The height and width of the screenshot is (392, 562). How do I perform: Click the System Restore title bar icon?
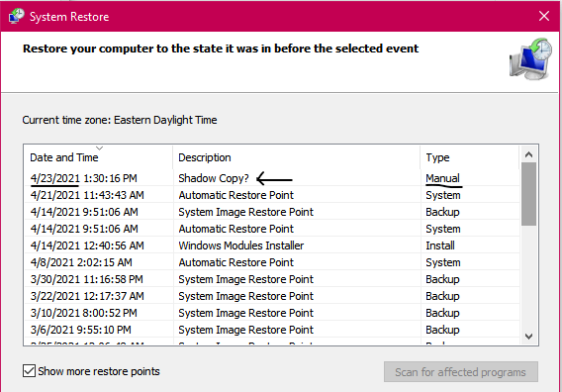point(17,16)
